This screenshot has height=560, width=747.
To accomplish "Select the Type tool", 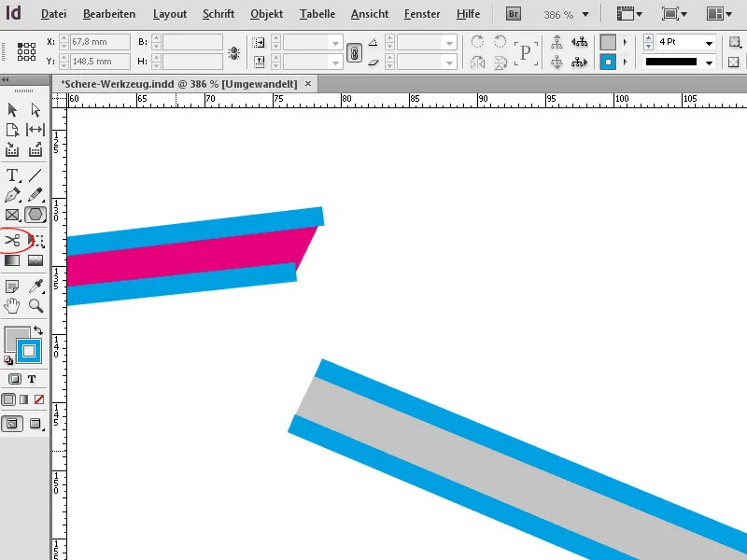I will [12, 175].
